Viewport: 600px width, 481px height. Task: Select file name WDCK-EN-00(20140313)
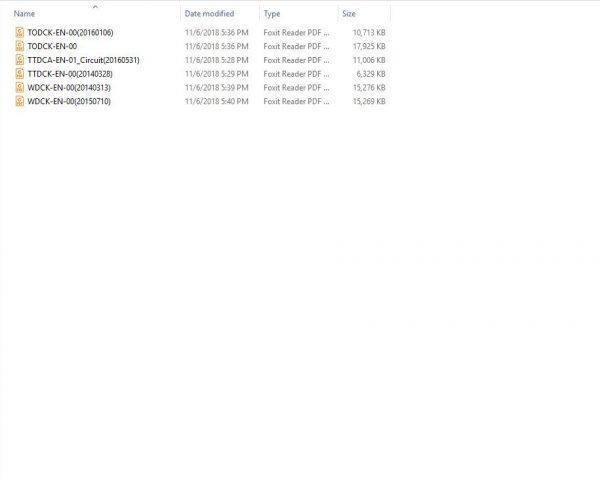pos(69,88)
